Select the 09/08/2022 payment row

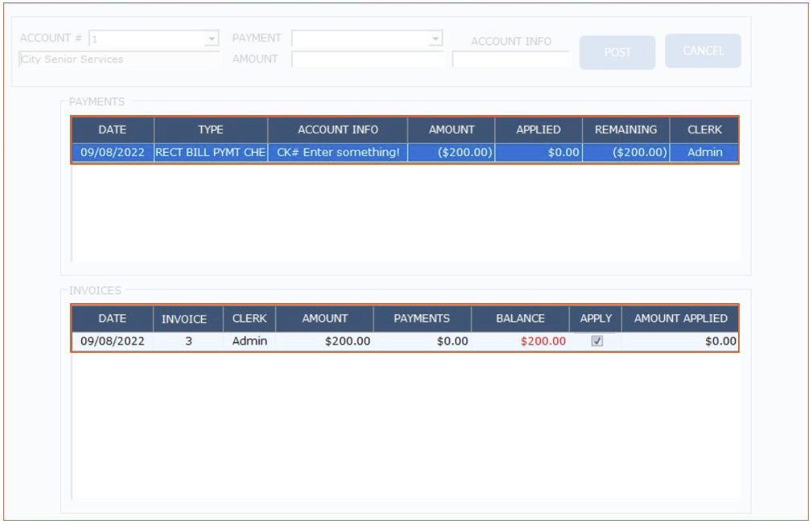click(113, 153)
